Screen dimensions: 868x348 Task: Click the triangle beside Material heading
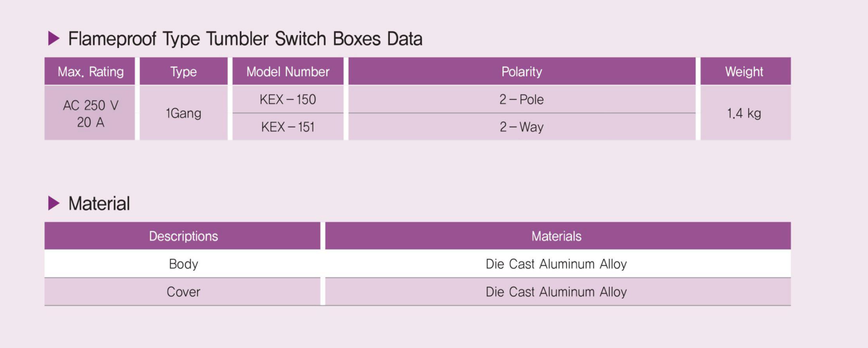[x=54, y=203]
